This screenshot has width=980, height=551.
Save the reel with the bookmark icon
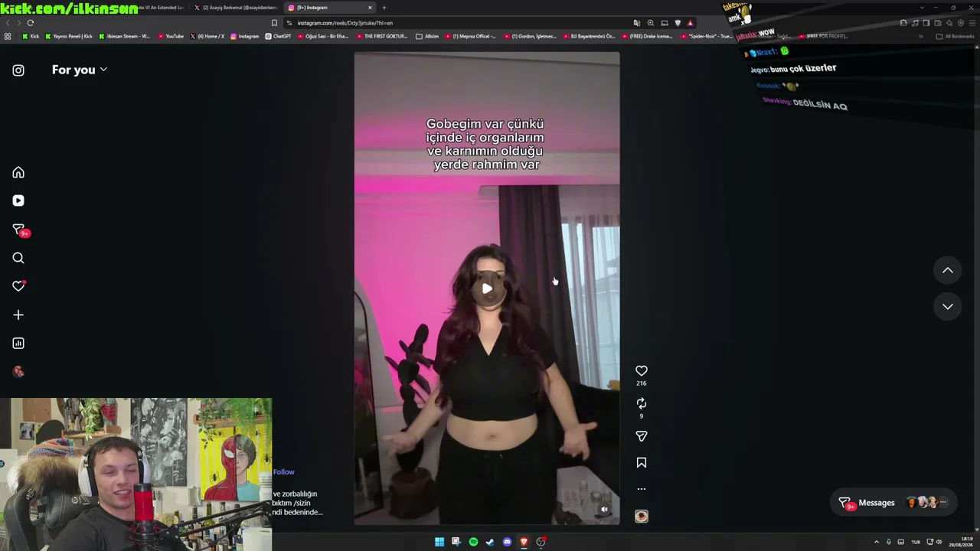click(642, 463)
